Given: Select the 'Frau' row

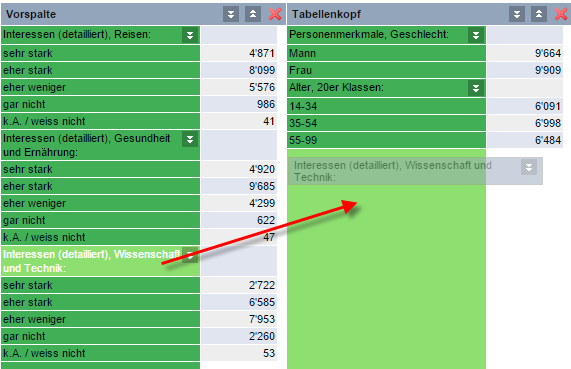Looking at the screenshot, I should 386,70.
